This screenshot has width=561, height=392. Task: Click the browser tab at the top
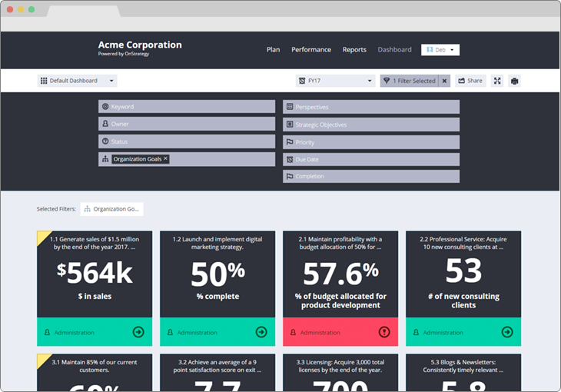point(83,11)
